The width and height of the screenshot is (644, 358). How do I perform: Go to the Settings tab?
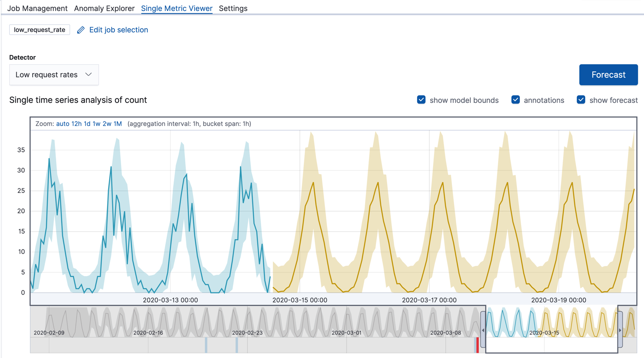coord(233,8)
